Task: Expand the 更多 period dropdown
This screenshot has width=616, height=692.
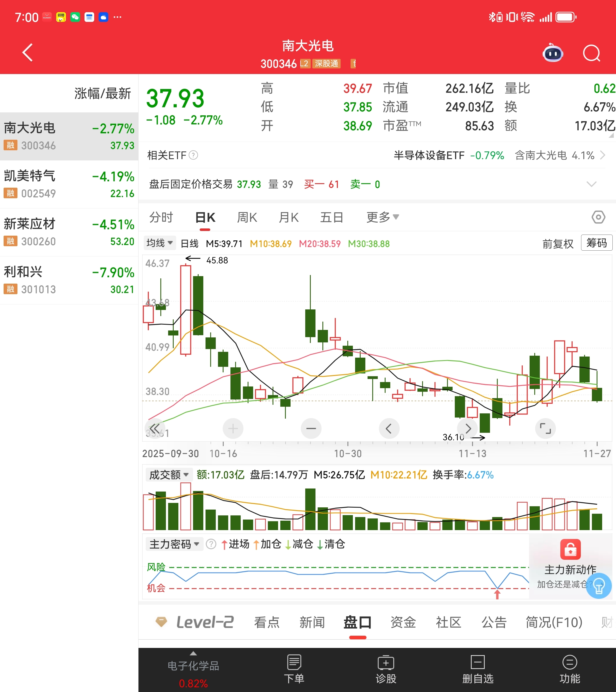Action: 383,217
